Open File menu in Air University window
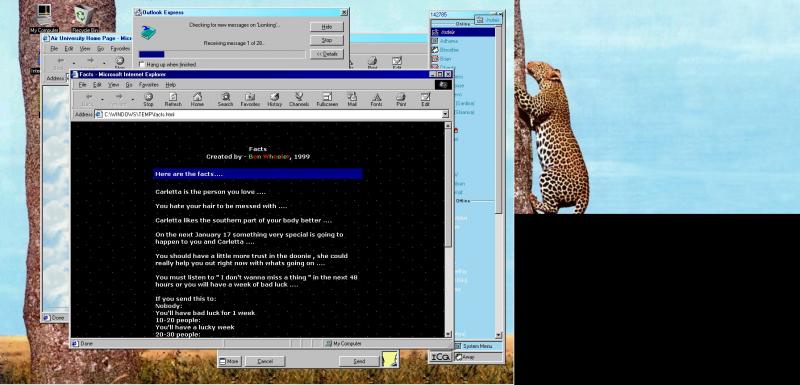 pyautogui.click(x=54, y=48)
